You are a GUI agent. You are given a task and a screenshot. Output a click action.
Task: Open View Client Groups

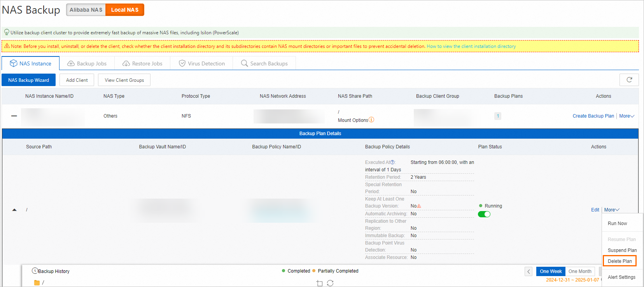point(124,80)
